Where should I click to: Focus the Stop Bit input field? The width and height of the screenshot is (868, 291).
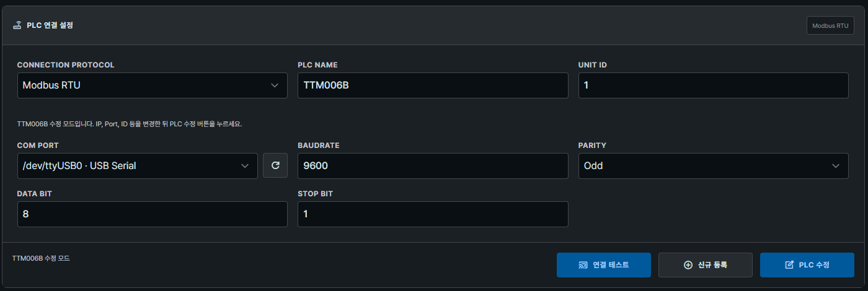433,214
